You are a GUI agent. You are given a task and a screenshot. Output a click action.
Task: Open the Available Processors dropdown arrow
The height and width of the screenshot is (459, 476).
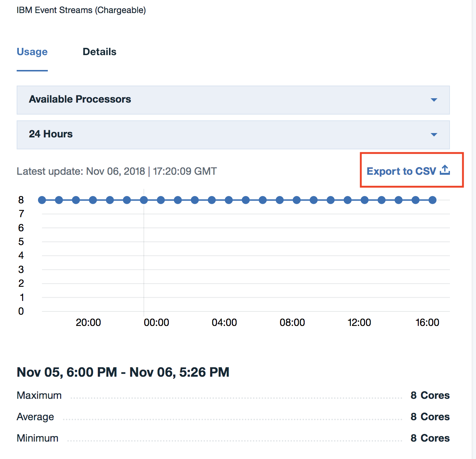434,100
